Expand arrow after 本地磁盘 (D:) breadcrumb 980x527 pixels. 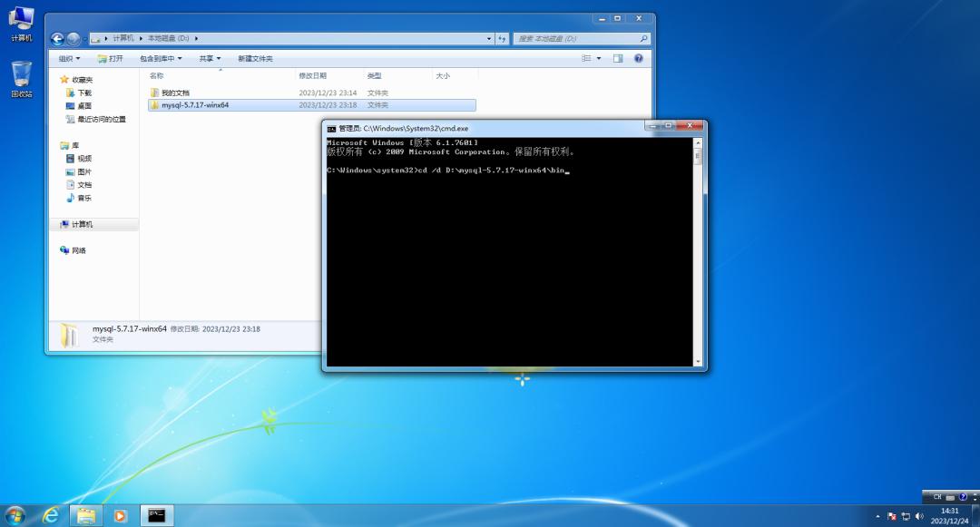point(196,38)
